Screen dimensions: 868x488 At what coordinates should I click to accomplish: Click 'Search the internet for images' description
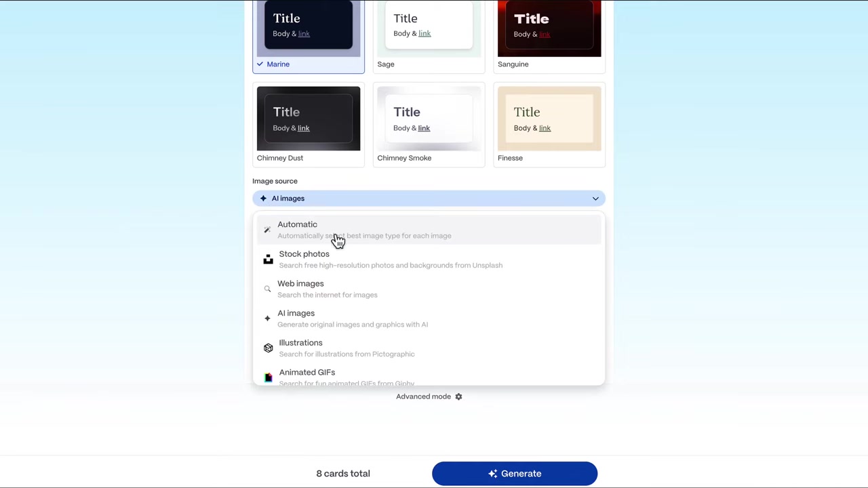coord(328,295)
